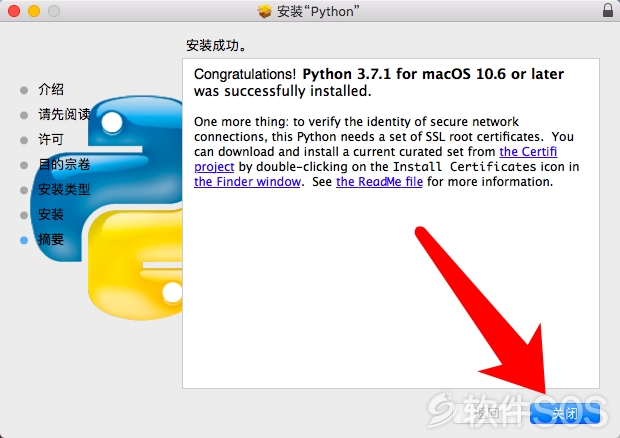Image resolution: width=620 pixels, height=438 pixels.
Task: Select the 摘要 step in sidebar
Action: click(51, 240)
